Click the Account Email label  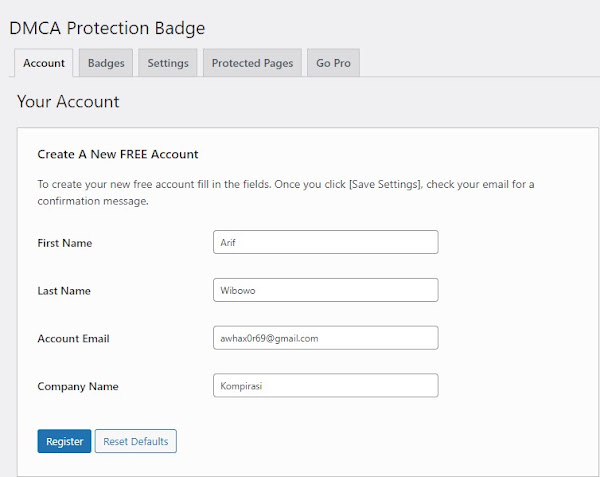coord(73,339)
